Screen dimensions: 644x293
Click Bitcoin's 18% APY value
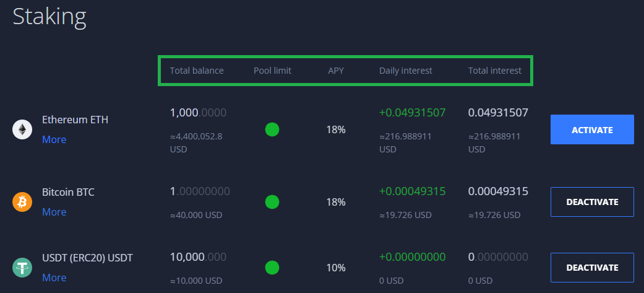point(336,202)
